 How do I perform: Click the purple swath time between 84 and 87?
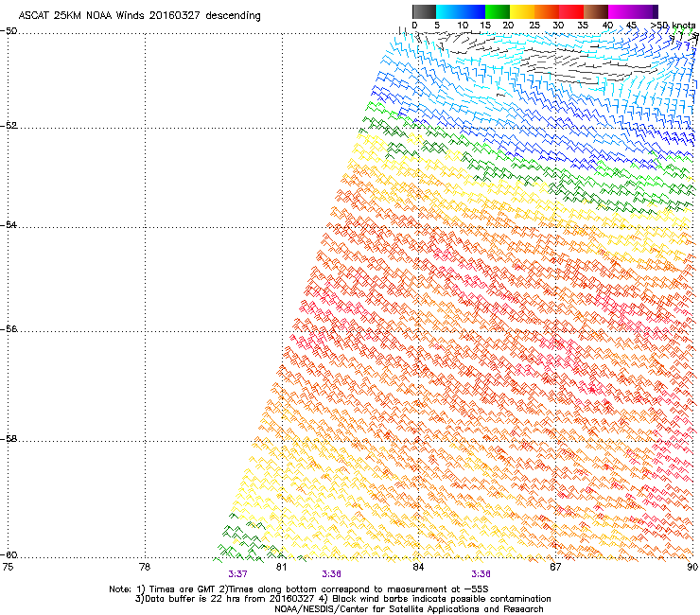coord(481,574)
